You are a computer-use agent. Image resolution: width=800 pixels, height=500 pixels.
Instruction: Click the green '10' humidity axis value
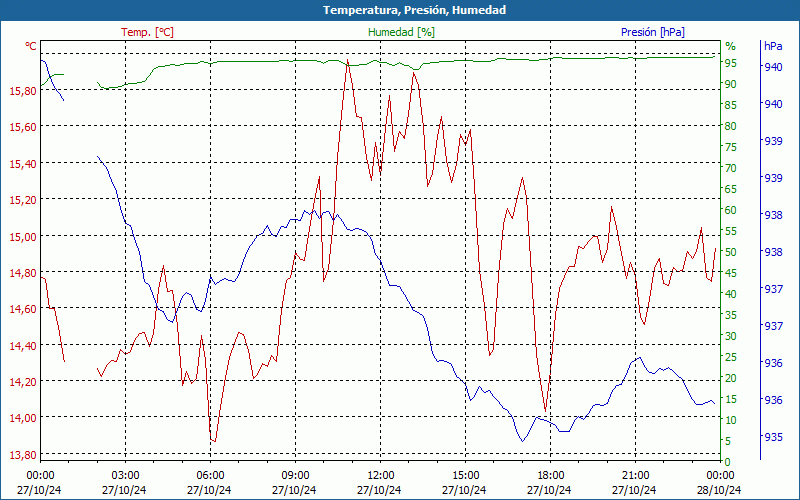tap(731, 420)
